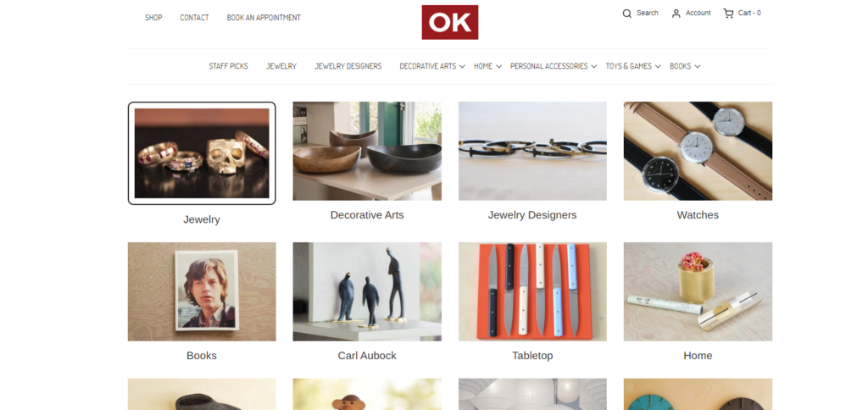Open the Watches category thumbnail
The width and height of the screenshot is (868, 410).
[x=698, y=151]
